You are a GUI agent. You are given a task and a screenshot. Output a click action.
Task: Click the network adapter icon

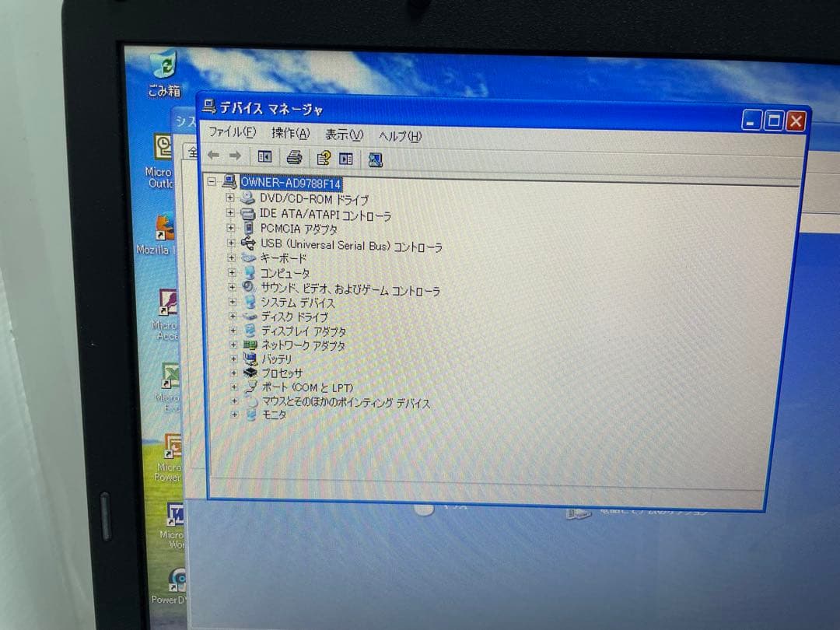(250, 345)
